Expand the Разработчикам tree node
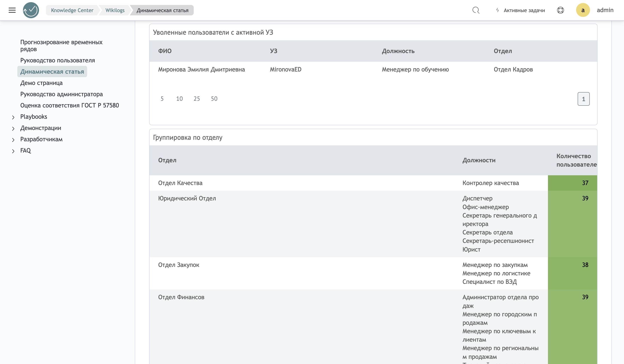The image size is (624, 364). click(13, 140)
